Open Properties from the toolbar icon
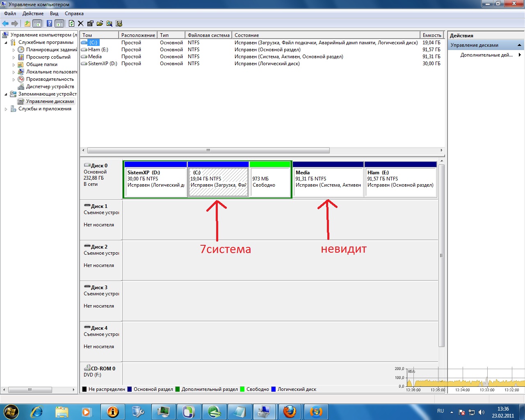Screen dimensions: 525x420 90,24
